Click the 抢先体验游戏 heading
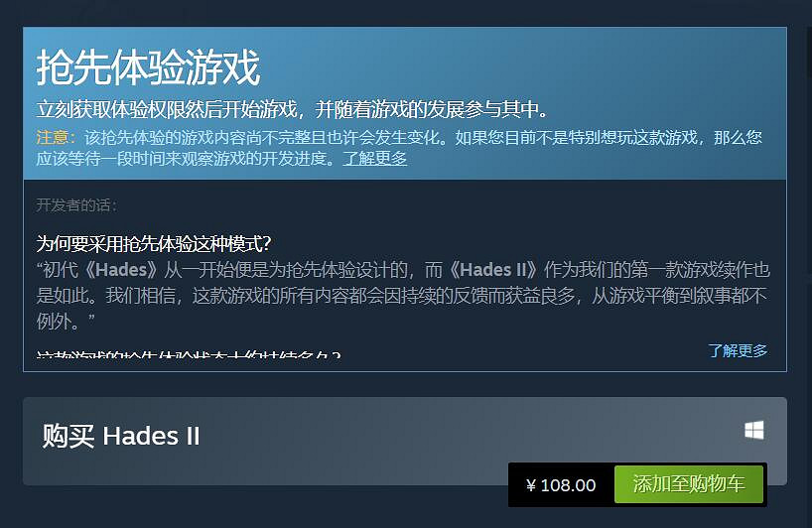 coord(148,67)
